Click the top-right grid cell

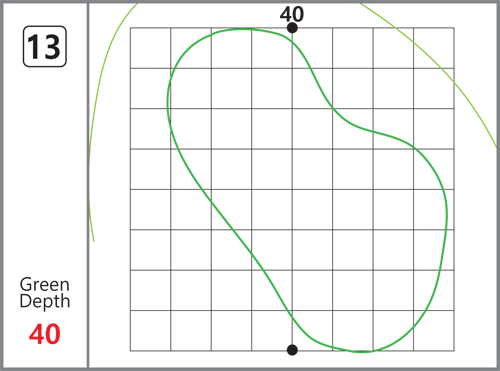434,48
